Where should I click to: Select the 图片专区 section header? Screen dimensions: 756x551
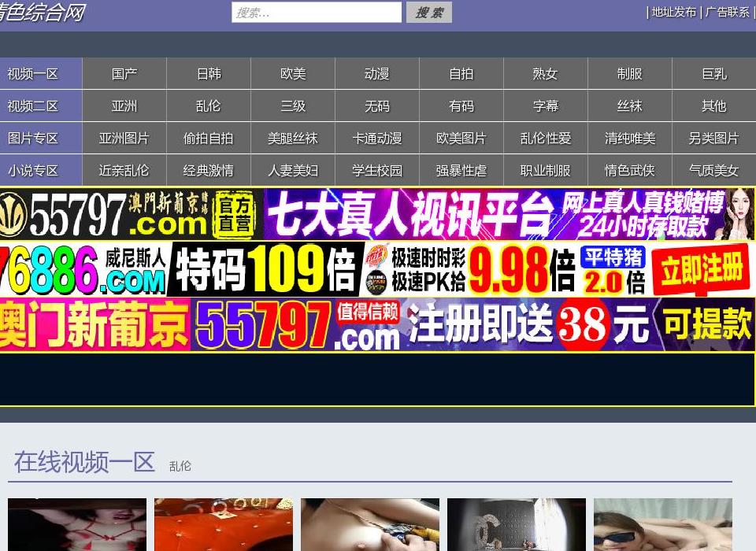[x=41, y=138]
